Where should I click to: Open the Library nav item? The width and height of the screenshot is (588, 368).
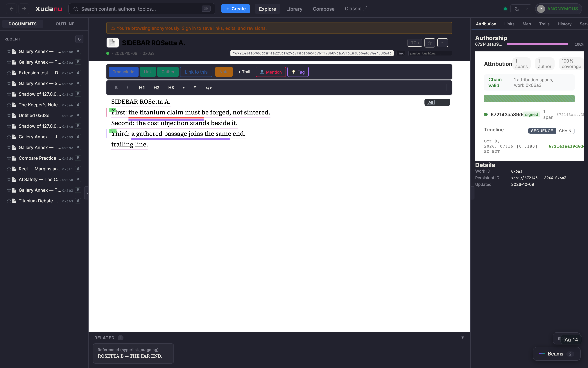294,9
